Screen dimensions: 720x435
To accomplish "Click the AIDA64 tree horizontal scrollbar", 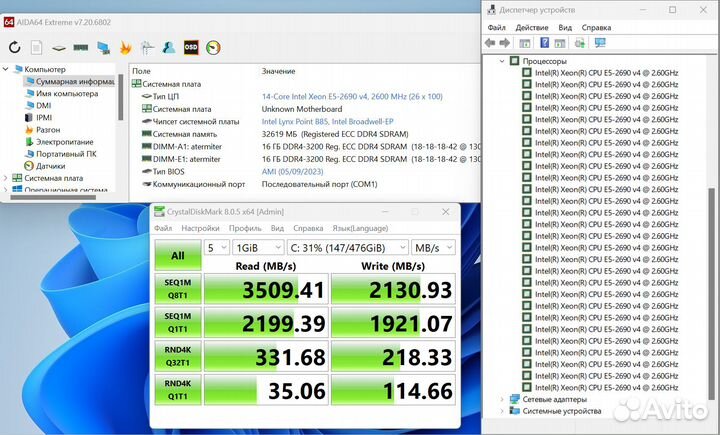I will (x=53, y=197).
